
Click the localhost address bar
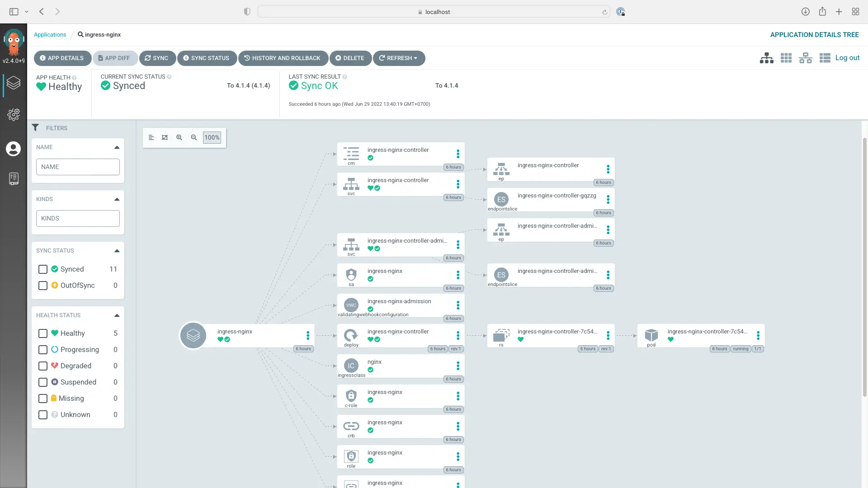click(x=434, y=12)
